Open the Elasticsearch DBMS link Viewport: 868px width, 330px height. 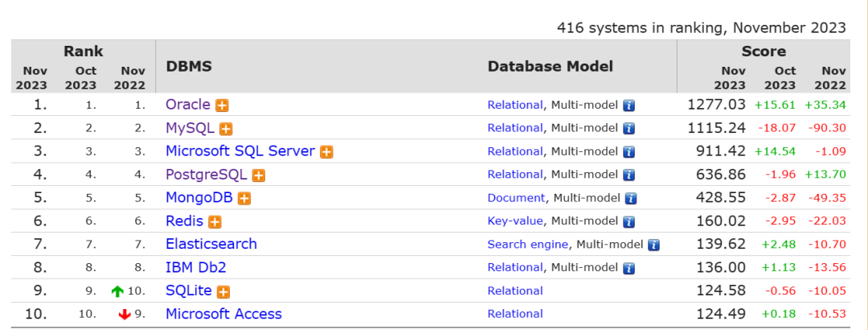coord(211,244)
